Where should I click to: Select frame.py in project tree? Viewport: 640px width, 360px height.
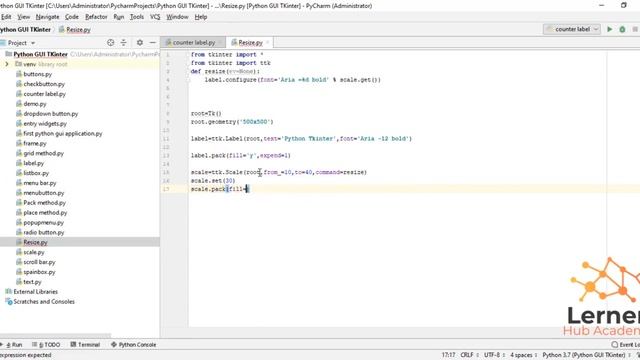point(35,143)
